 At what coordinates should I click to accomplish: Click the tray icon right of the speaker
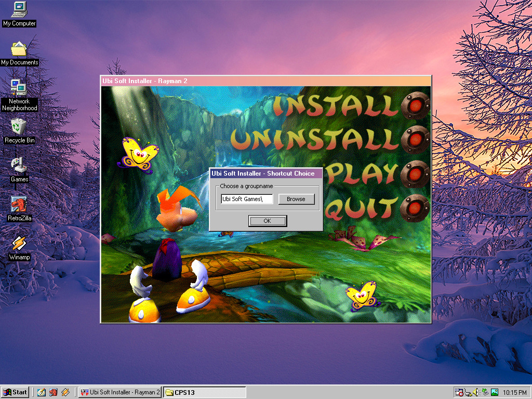coord(485,392)
